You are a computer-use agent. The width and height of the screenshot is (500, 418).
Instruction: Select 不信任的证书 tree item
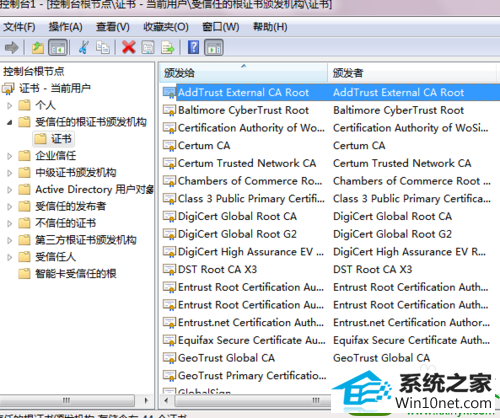point(66,223)
